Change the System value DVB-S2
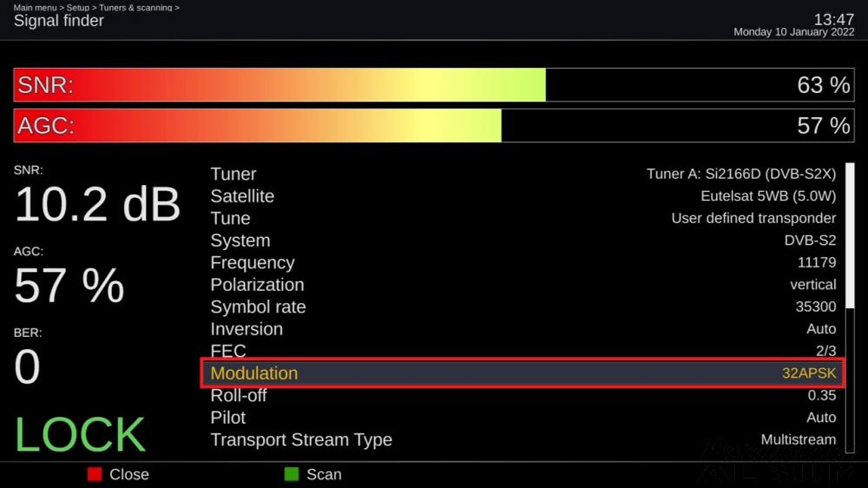 tap(523, 241)
